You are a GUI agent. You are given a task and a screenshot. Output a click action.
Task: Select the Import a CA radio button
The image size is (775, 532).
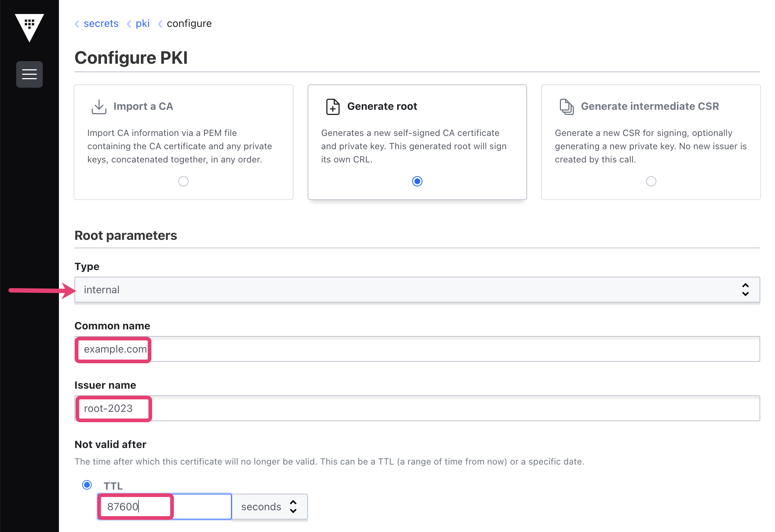point(183,181)
